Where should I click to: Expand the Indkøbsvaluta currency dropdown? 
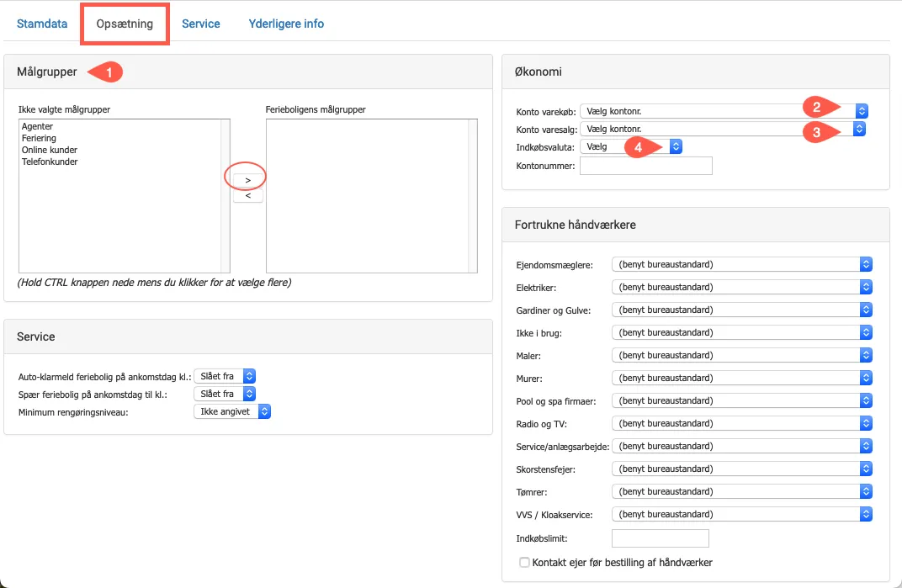click(631, 146)
